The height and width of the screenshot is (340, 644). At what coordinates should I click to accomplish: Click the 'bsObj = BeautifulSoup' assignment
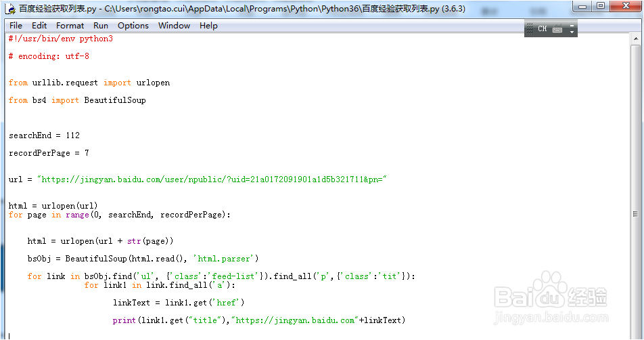pyautogui.click(x=143, y=259)
